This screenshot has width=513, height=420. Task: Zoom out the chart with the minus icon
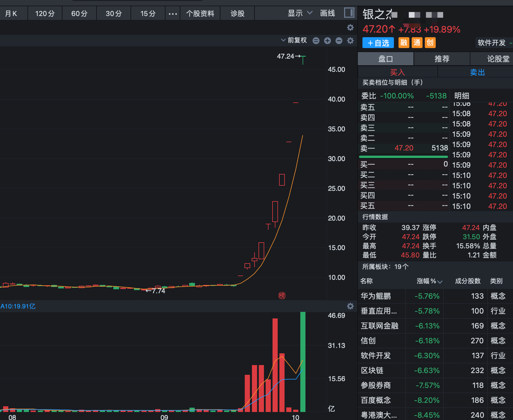tap(339, 41)
